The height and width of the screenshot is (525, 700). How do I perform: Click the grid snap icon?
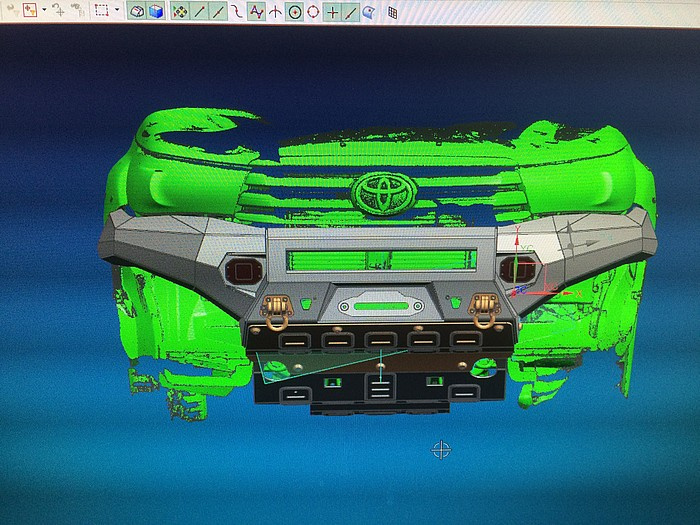(392, 13)
